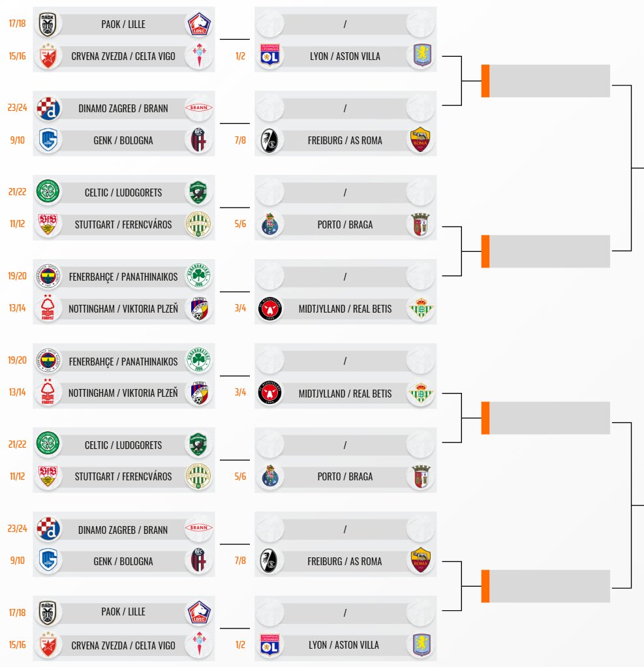The image size is (644, 667).
Task: Click the PAOK crest in the upper bracket
Action: click(48, 24)
